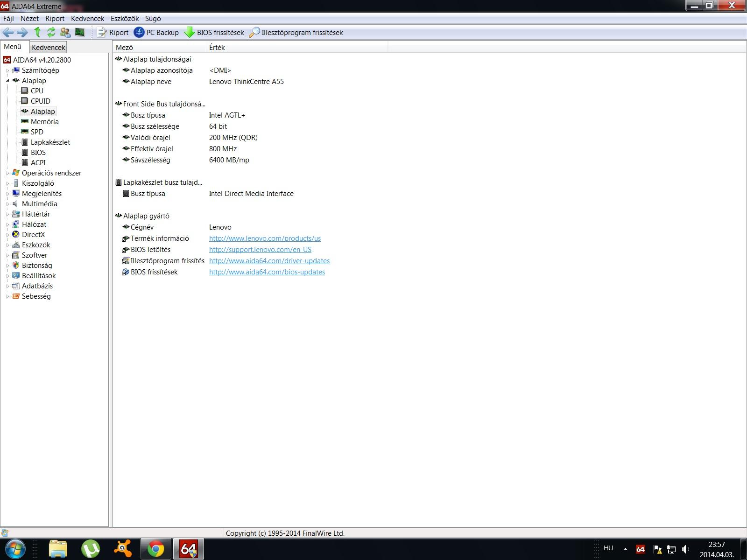Click the Eszközök tree icon
The width and height of the screenshot is (747, 560).
click(16, 245)
